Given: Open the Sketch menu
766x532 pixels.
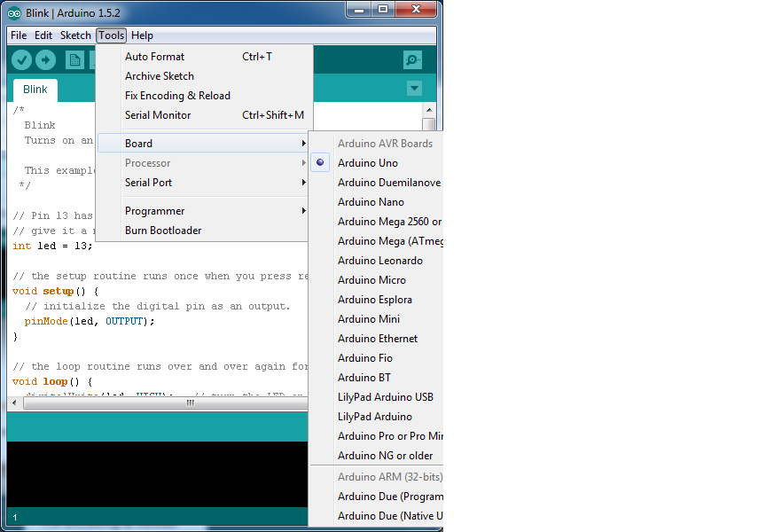Looking at the screenshot, I should pyautogui.click(x=75, y=35).
